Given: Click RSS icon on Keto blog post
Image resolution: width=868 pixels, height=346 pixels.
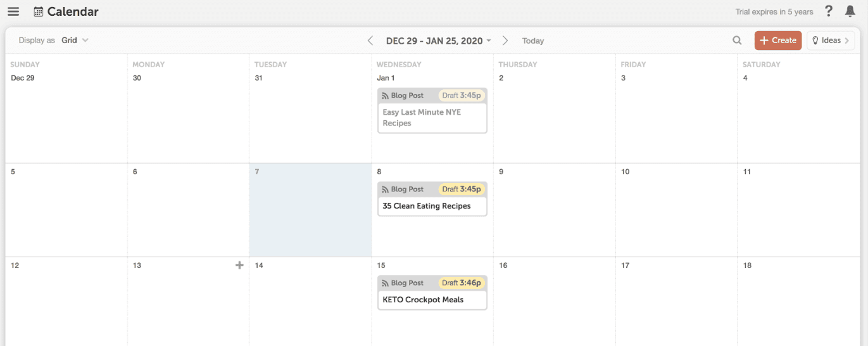Looking at the screenshot, I should pyautogui.click(x=386, y=283).
